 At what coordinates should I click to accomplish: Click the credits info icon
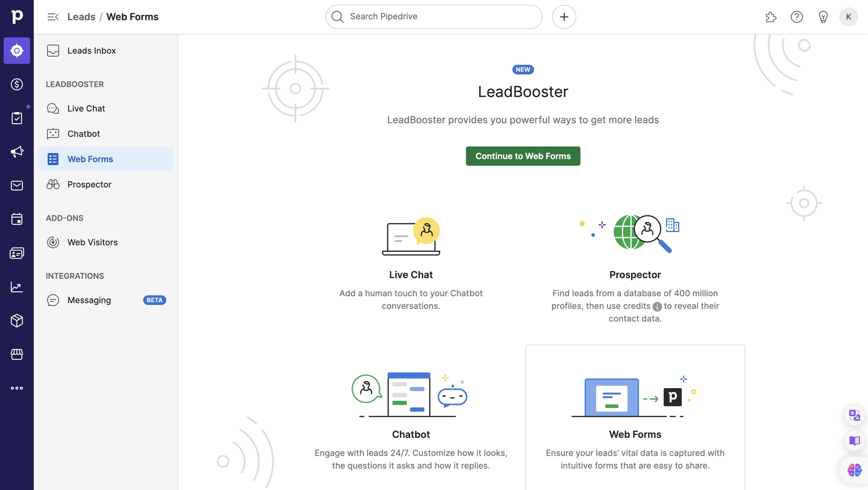coord(657,306)
